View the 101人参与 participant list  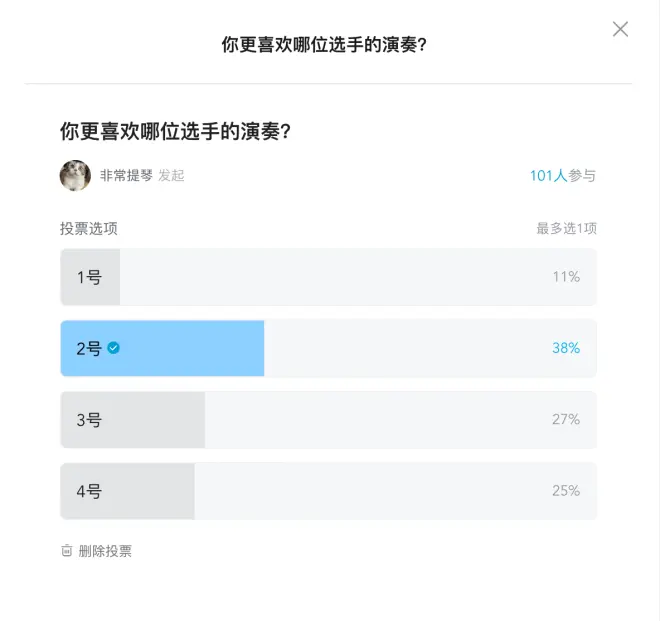[562, 176]
